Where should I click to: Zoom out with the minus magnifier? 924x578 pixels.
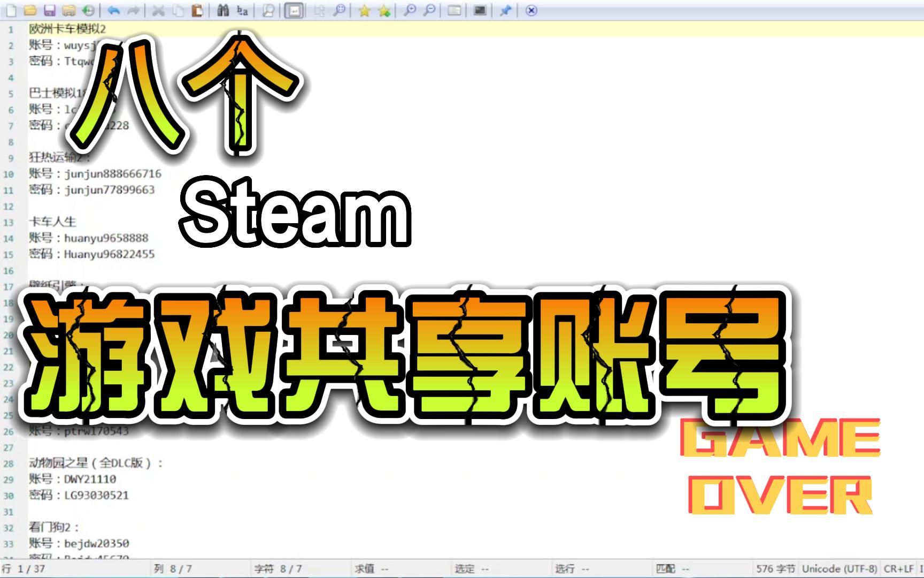[429, 10]
